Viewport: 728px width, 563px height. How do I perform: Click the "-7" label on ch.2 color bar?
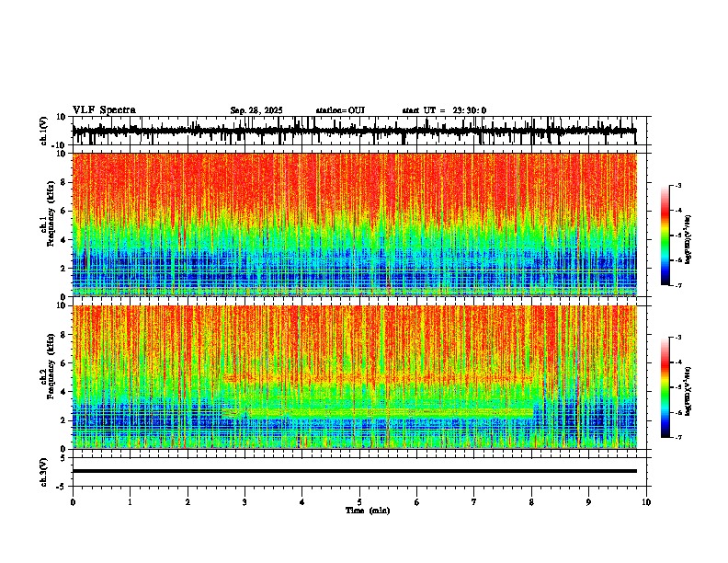[678, 438]
